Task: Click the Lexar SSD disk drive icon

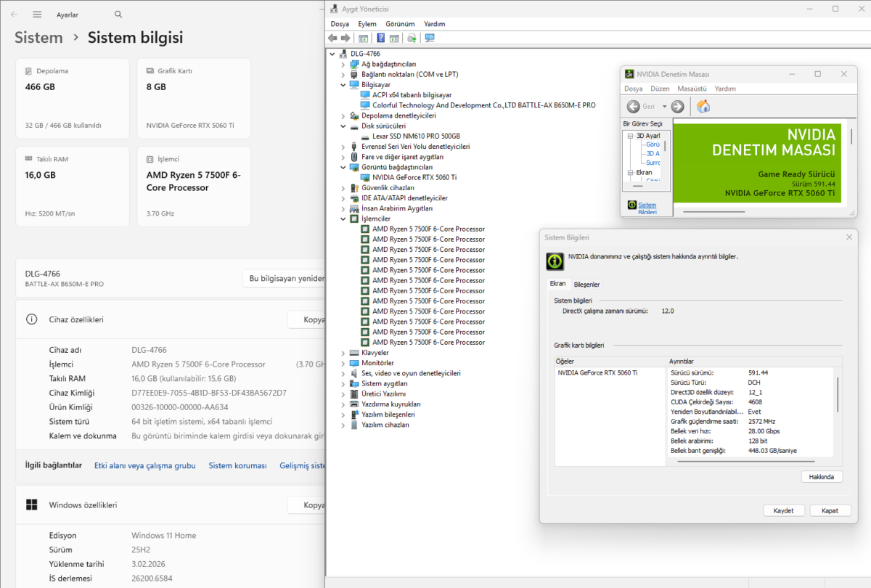Action: pos(365,136)
